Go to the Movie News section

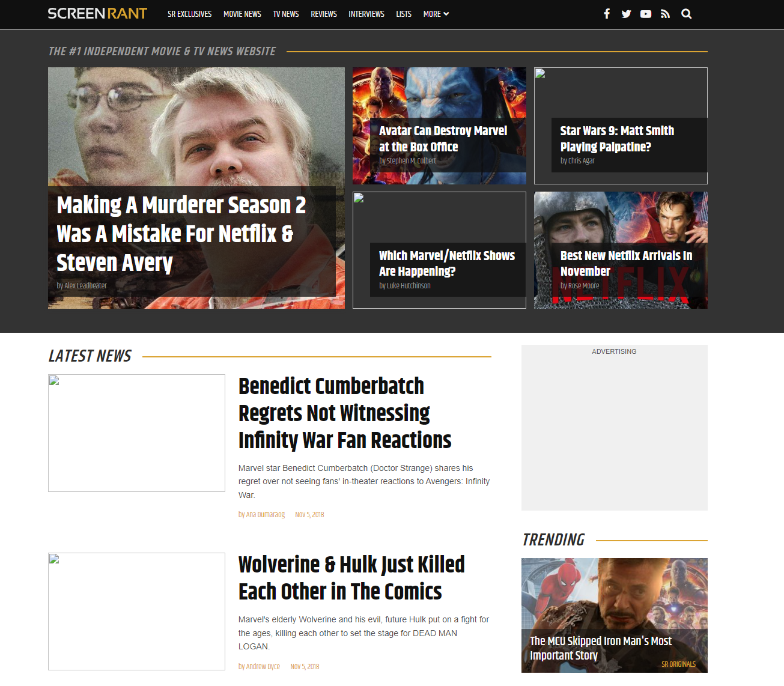[x=242, y=14]
